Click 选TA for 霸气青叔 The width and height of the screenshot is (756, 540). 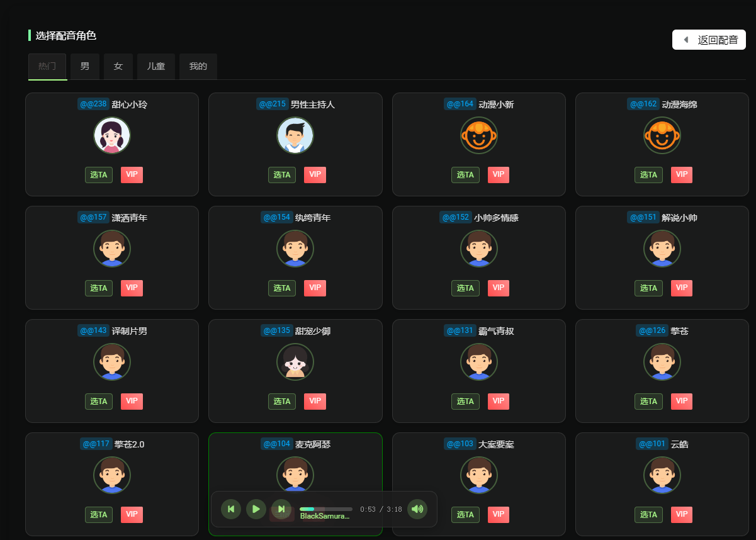[465, 402]
